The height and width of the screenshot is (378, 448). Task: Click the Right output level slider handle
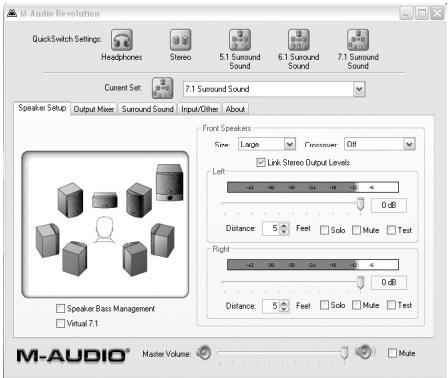pos(360,282)
